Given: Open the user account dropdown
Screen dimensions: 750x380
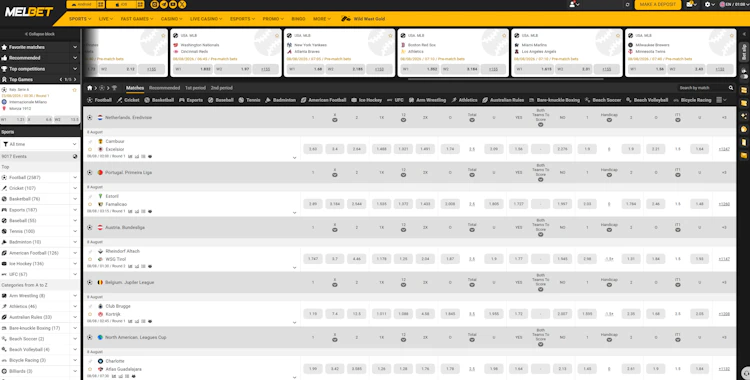Looking at the screenshot, I should (x=574, y=4).
